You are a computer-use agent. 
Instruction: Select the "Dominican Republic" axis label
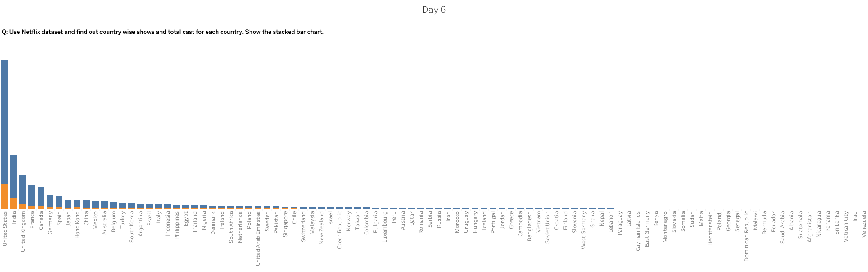click(x=746, y=236)
